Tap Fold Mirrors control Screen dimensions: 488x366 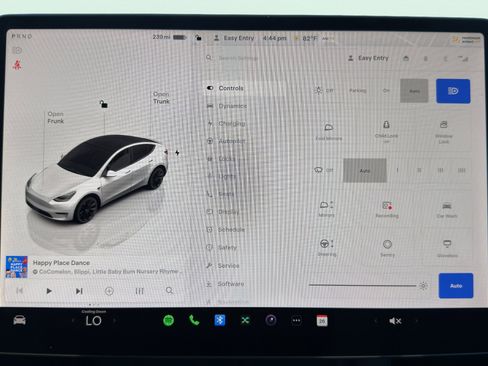[x=329, y=131]
